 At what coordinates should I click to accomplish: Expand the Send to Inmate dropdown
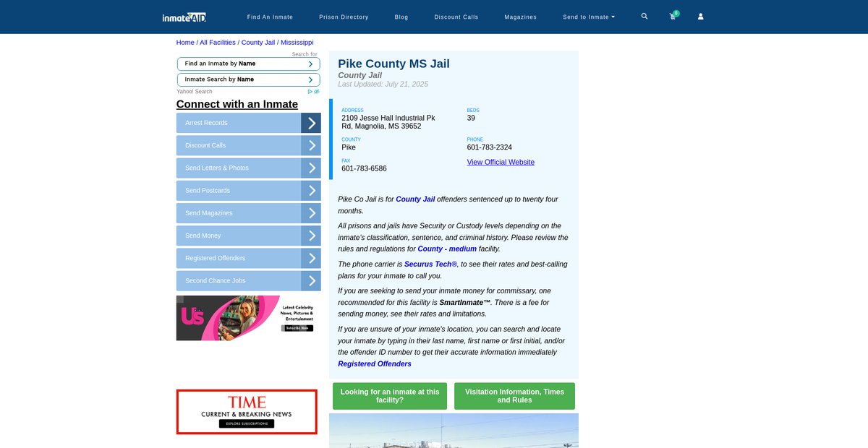click(589, 17)
